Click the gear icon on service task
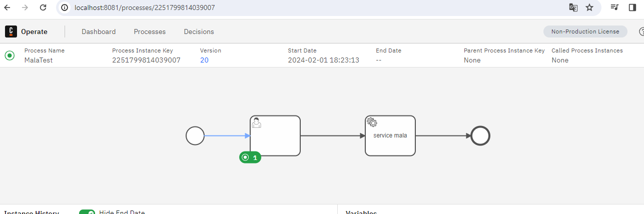Viewport: 644px width, 214px height. [x=372, y=122]
